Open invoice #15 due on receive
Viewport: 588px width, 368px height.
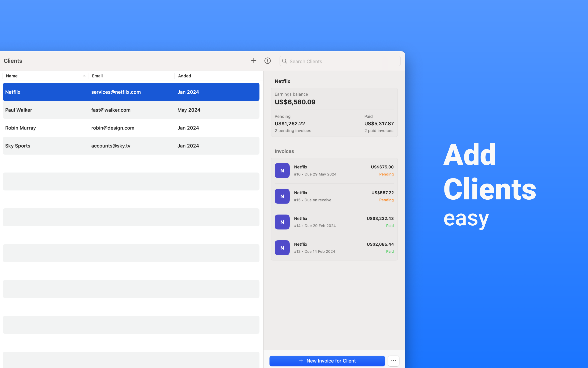click(x=334, y=196)
